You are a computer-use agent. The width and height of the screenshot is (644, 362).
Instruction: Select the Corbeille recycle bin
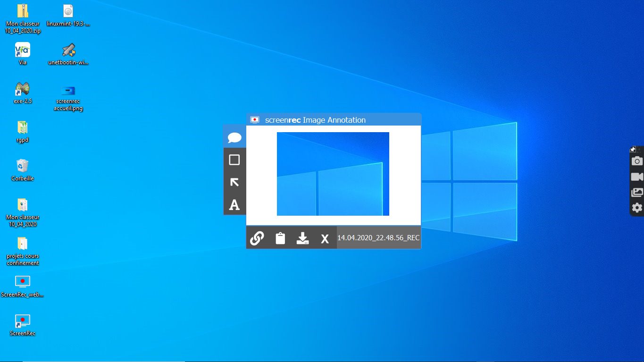click(23, 170)
